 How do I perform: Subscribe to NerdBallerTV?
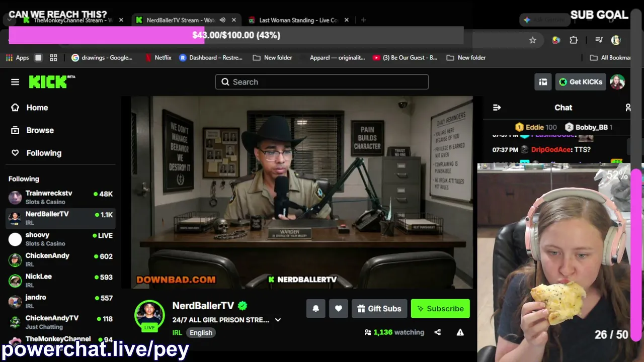[x=440, y=309]
